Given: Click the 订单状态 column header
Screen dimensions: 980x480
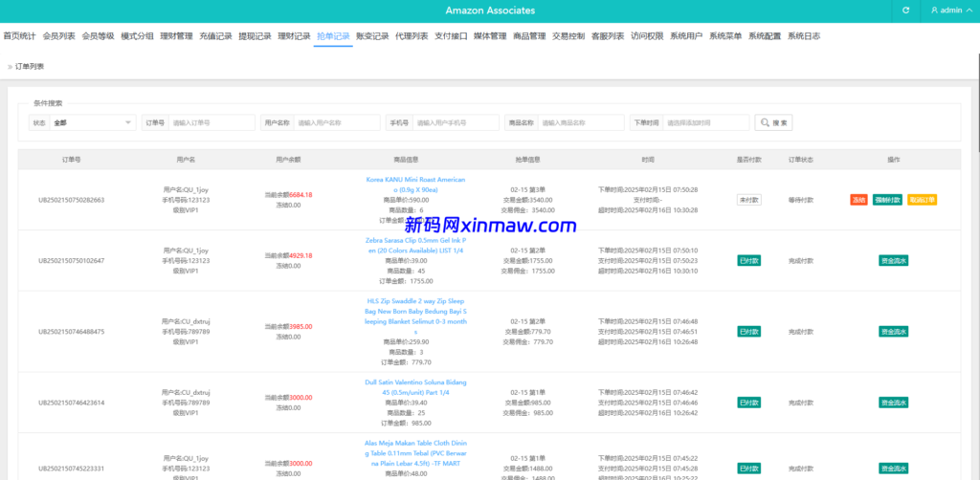Looking at the screenshot, I should pyautogui.click(x=801, y=160).
